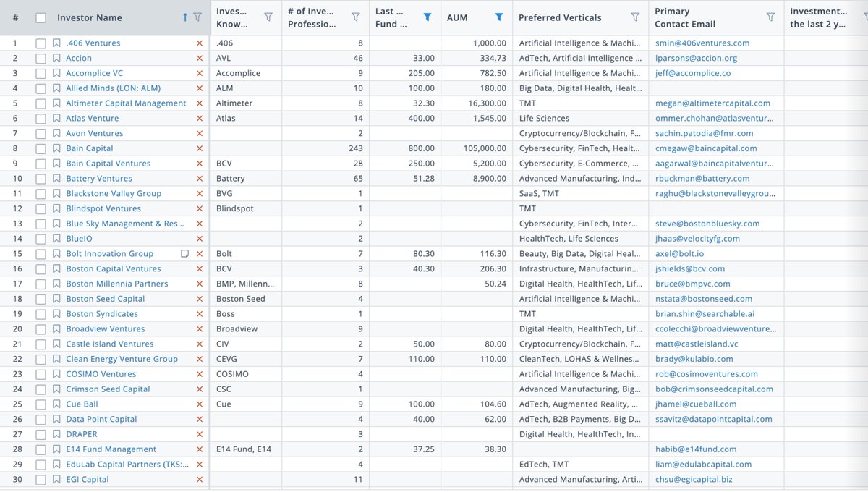
Task: Open filter for Primary Contact Email column
Action: 770,17
